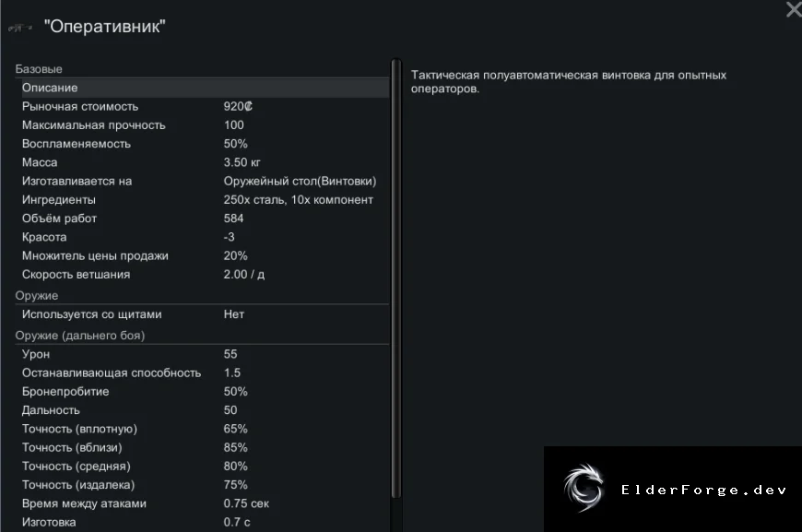Image resolution: width=802 pixels, height=532 pixels.
Task: Open the "Оружейный стол(Винтовки)" link
Action: (x=300, y=181)
